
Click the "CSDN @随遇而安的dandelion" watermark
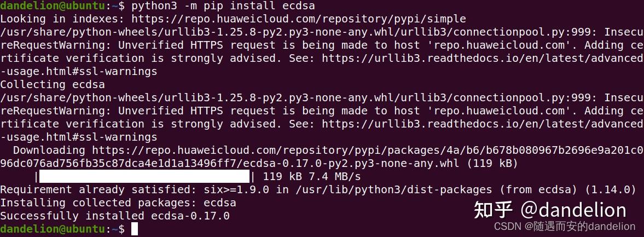pos(564,227)
